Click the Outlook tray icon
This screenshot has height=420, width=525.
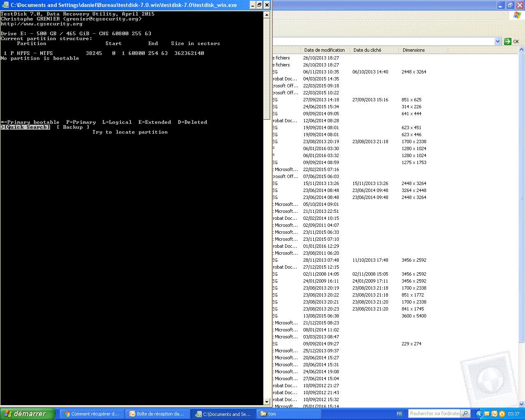point(494,414)
